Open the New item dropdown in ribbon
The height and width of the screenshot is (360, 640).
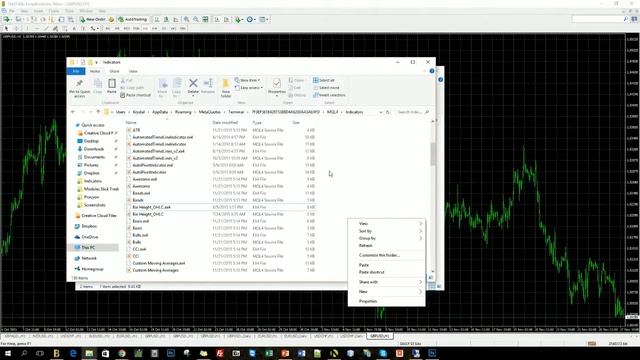tap(248, 80)
